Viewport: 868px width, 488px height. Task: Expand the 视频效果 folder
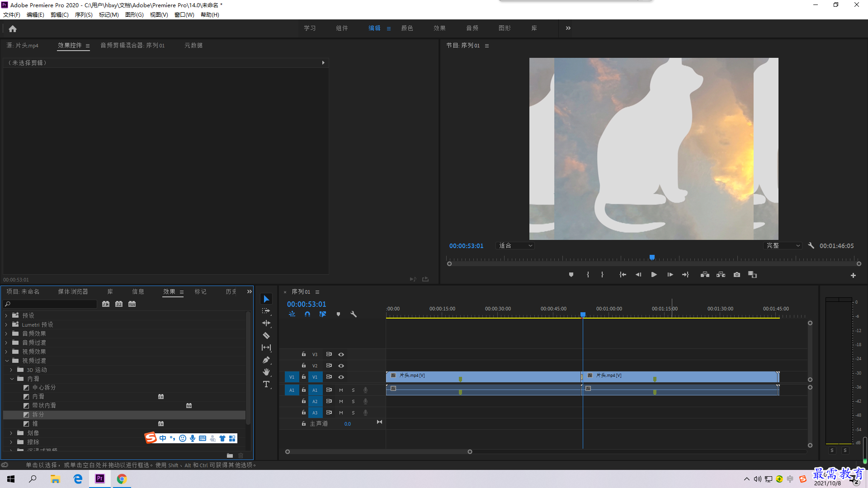6,352
